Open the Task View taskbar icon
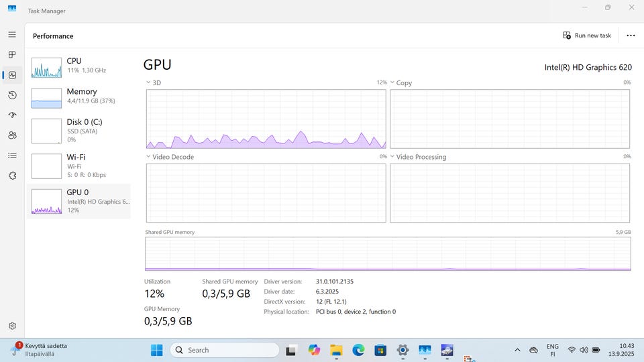The width and height of the screenshot is (644, 362). 291,350
